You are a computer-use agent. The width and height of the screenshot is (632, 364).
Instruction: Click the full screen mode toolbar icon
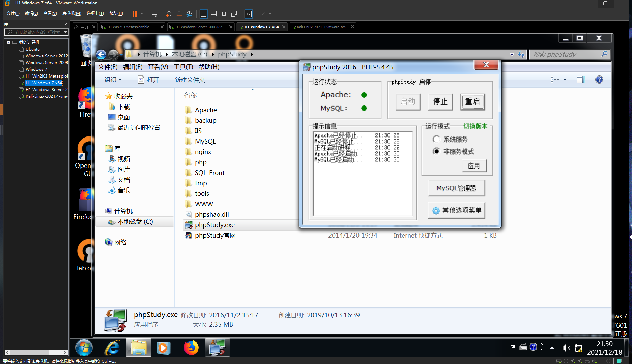click(224, 14)
